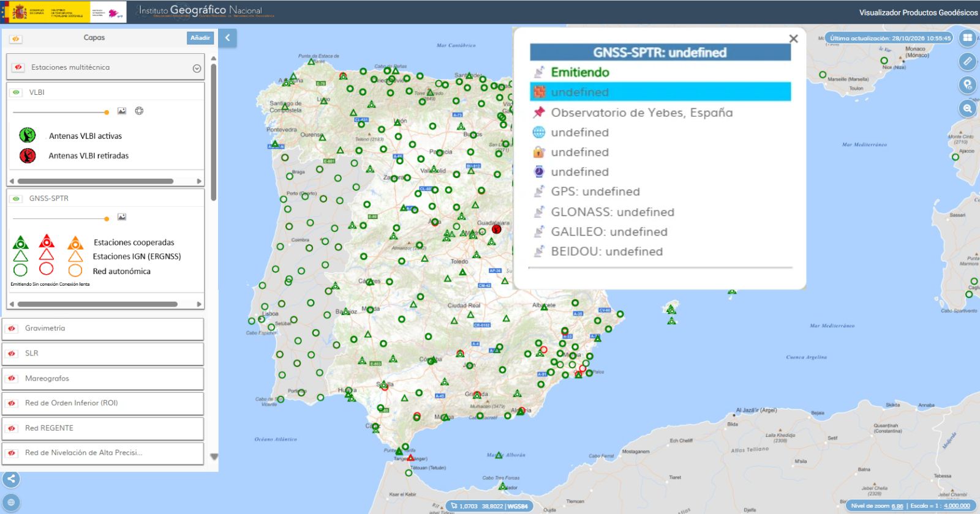Viewport: 980px width, 514px height.
Task: Show the Gravimetría layer
Action: click(x=12, y=329)
